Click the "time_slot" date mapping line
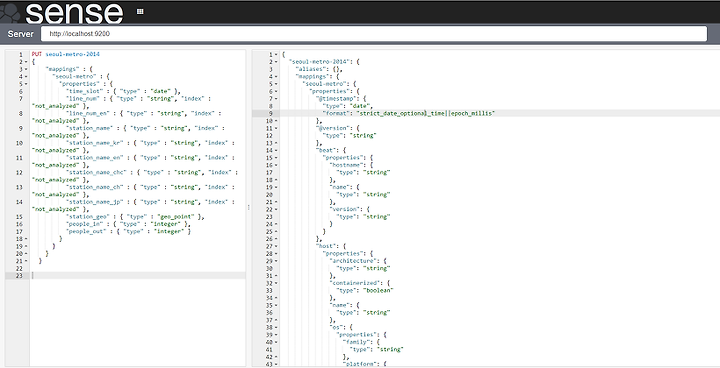 click(124, 91)
